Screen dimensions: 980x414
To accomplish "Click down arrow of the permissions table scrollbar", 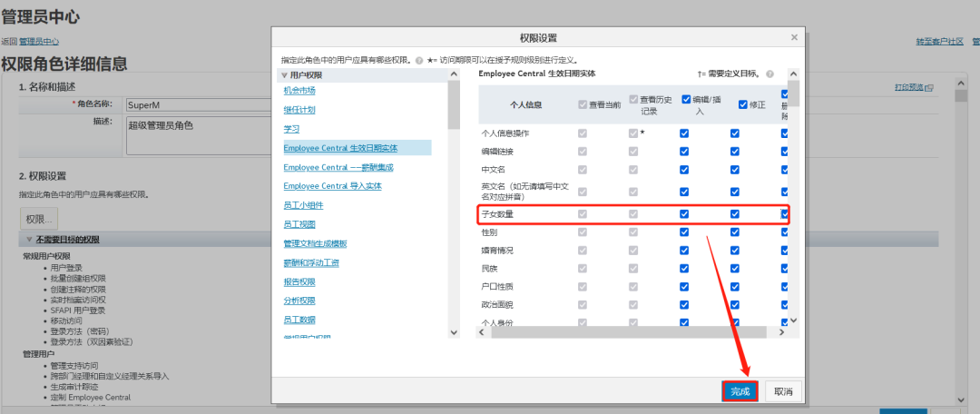I will click(794, 320).
